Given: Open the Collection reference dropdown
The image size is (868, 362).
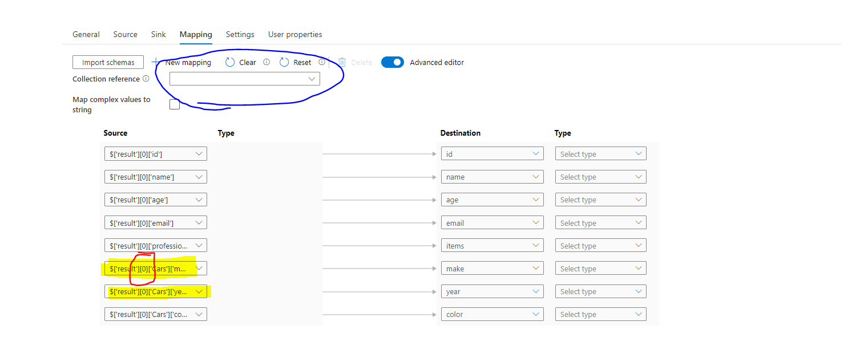Looking at the screenshot, I should tap(244, 79).
